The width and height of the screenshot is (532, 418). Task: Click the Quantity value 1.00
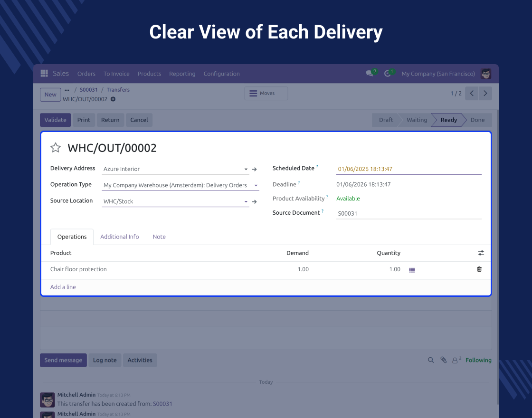point(395,269)
